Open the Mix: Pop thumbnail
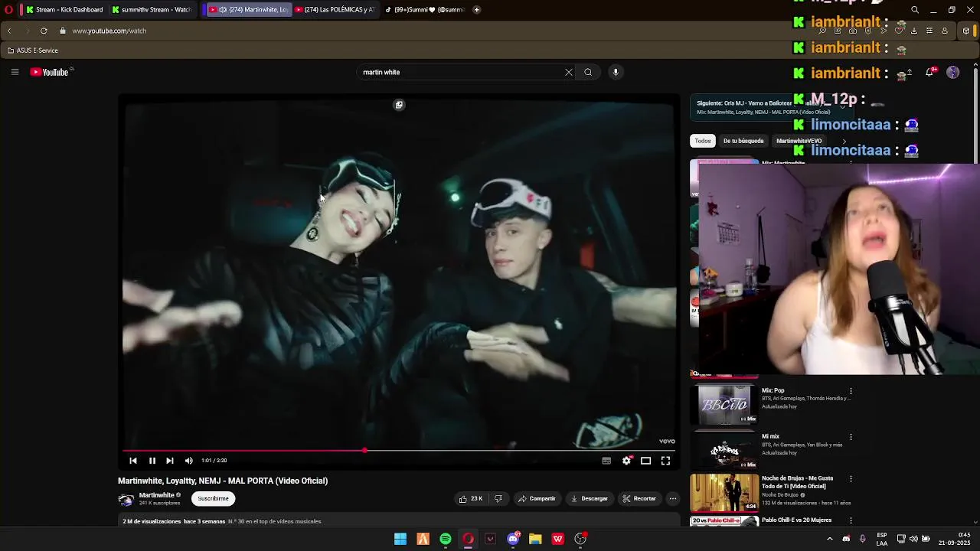The height and width of the screenshot is (551, 980). click(x=724, y=403)
